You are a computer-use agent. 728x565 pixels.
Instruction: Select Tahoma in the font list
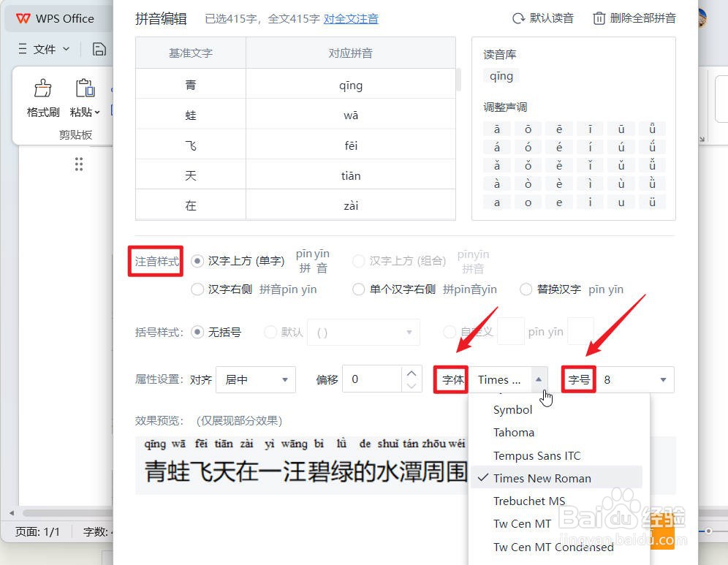click(514, 432)
